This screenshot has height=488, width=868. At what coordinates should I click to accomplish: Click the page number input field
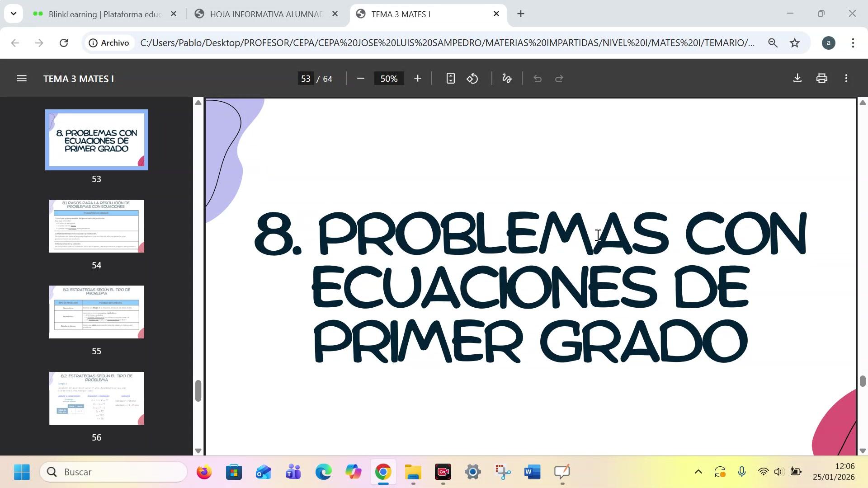pos(306,79)
